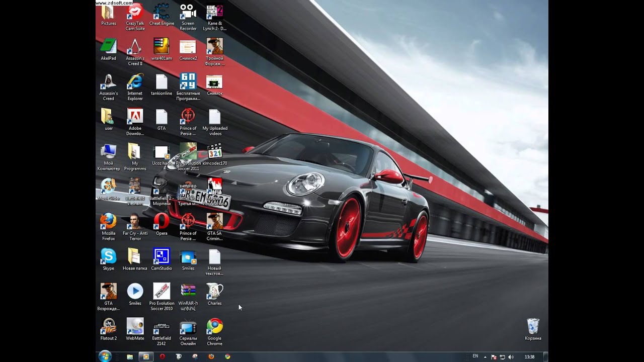Open the volume speaker tray icon
Image resolution: width=644 pixels, height=362 pixels.
[511, 356]
